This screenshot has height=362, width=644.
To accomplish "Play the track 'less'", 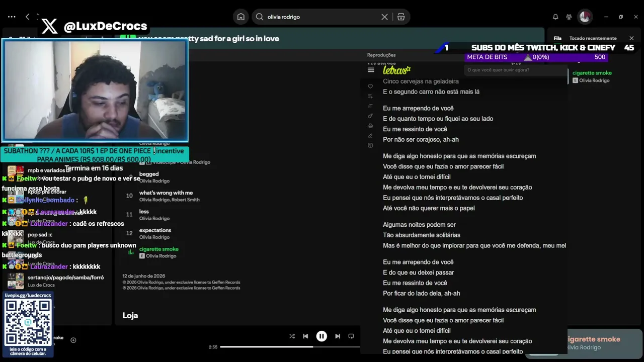I will tap(144, 212).
